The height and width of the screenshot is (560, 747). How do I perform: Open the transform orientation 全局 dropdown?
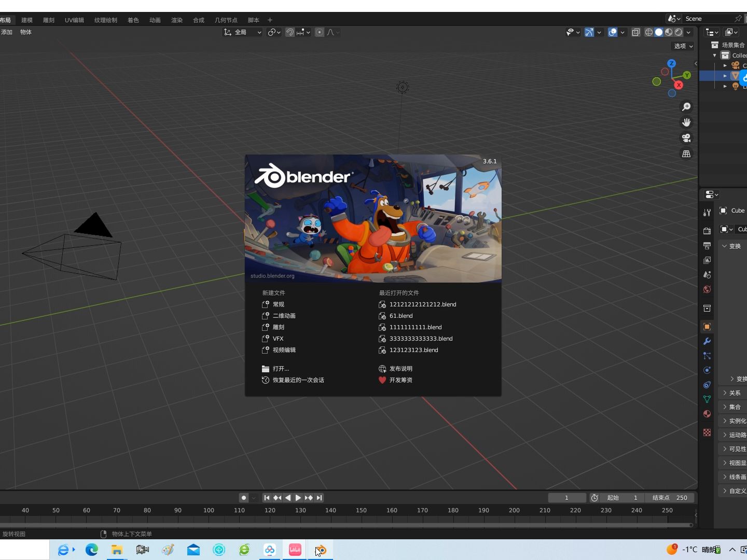(243, 32)
